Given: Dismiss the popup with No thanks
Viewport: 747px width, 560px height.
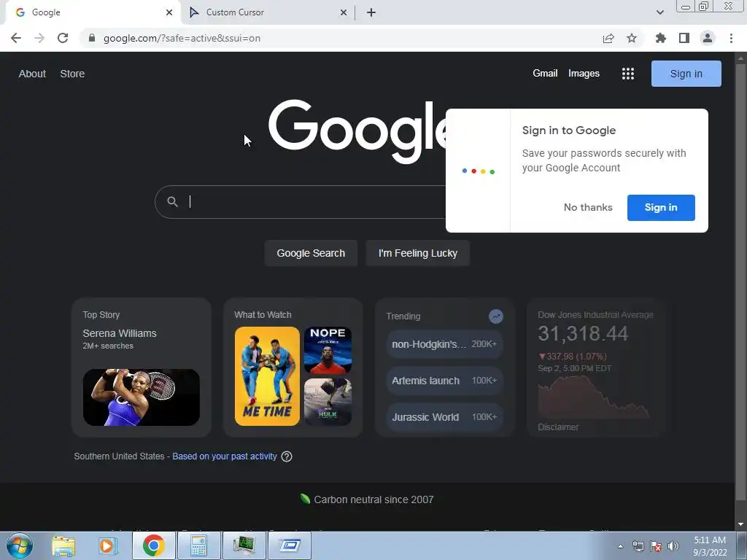Looking at the screenshot, I should 588,208.
